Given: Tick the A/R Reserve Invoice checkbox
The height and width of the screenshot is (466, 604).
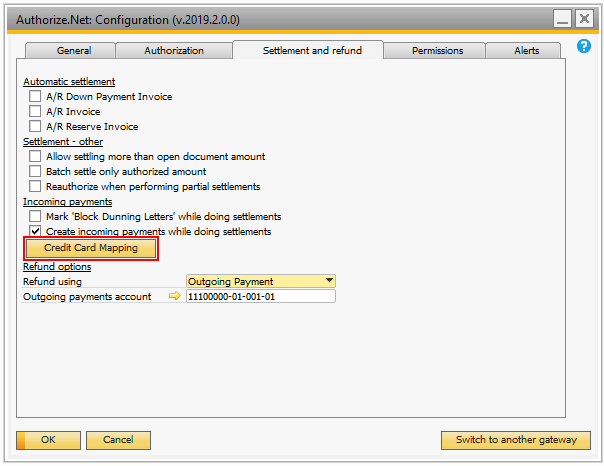Looking at the screenshot, I should [x=35, y=126].
